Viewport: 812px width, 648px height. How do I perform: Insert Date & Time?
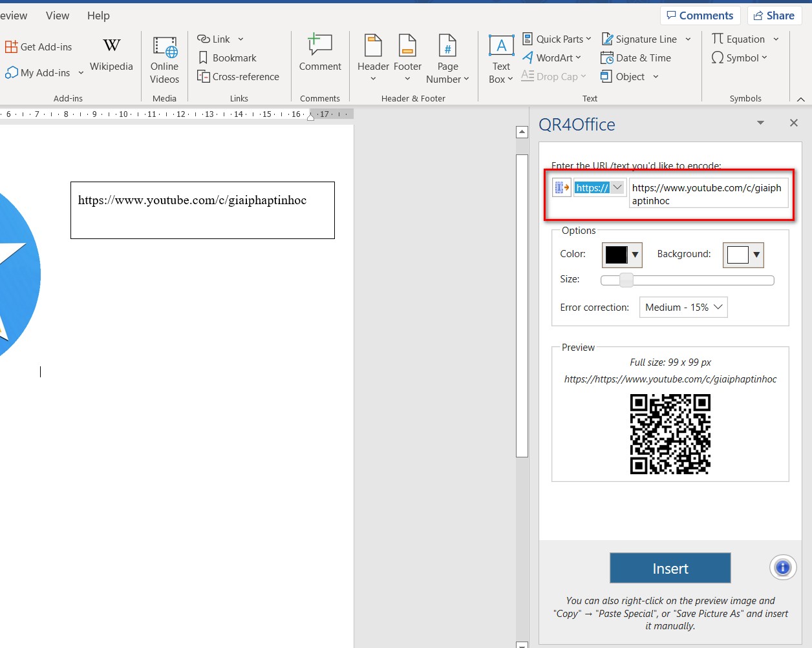click(x=636, y=57)
